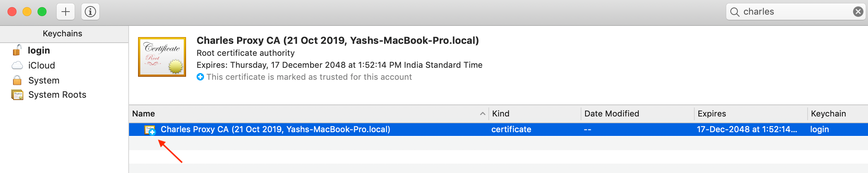This screenshot has height=173, width=868.
Task: Click the iCloud cloud icon
Action: click(x=17, y=66)
